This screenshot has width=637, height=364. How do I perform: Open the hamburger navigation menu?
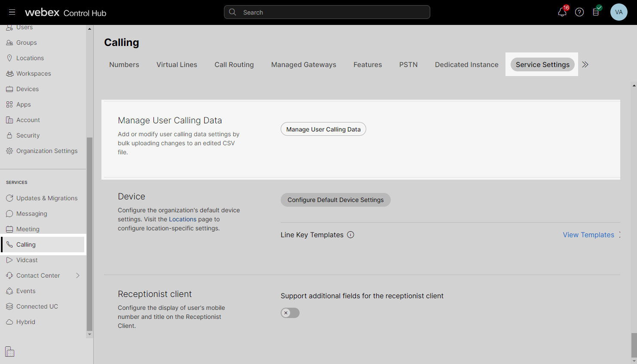12,12
